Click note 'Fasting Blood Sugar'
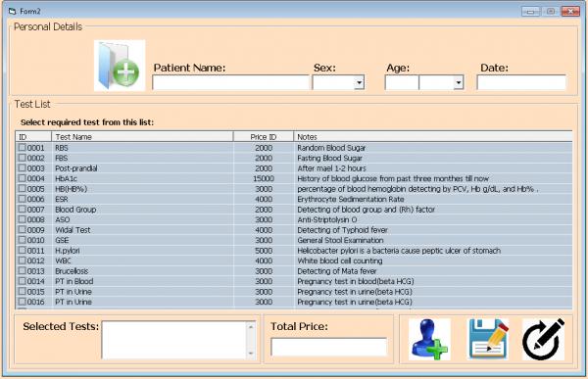 (x=329, y=159)
